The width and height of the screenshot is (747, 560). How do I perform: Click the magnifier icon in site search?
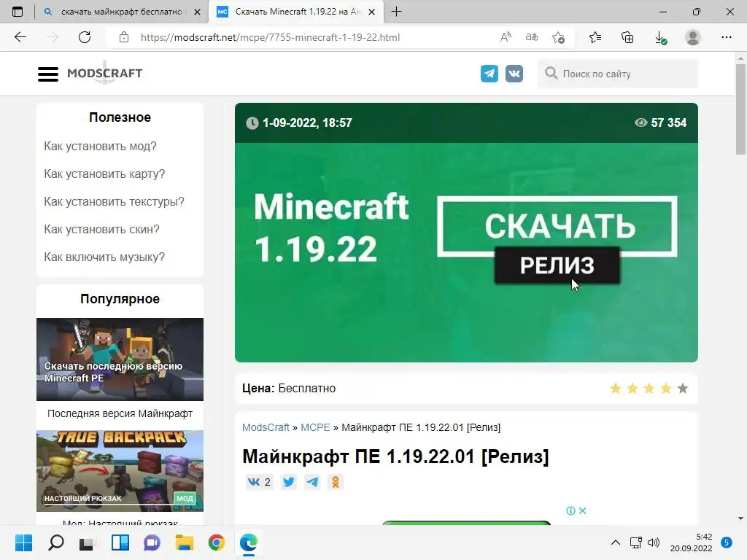[551, 73]
